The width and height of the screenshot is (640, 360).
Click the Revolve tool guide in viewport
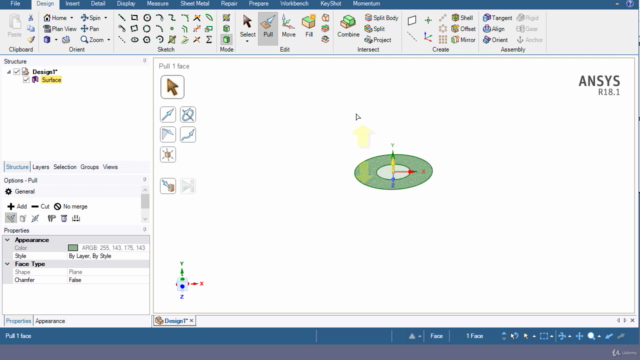coord(188,115)
